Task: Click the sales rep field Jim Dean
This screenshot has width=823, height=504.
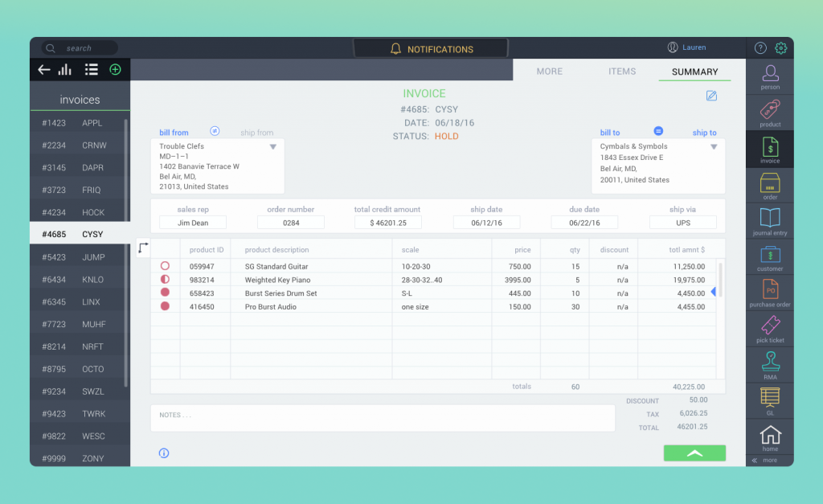Action: tap(193, 223)
